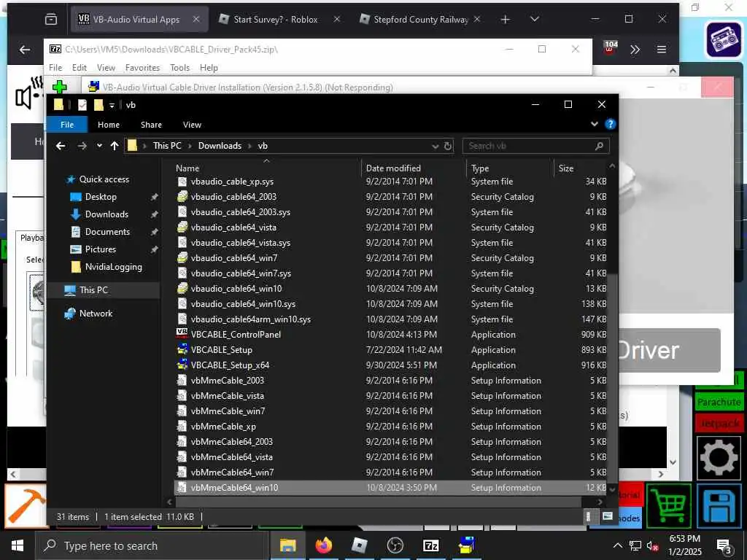Viewport: 747px width, 560px height.
Task: Select VBCABLE_ControlPanel application icon
Action: pos(182,334)
